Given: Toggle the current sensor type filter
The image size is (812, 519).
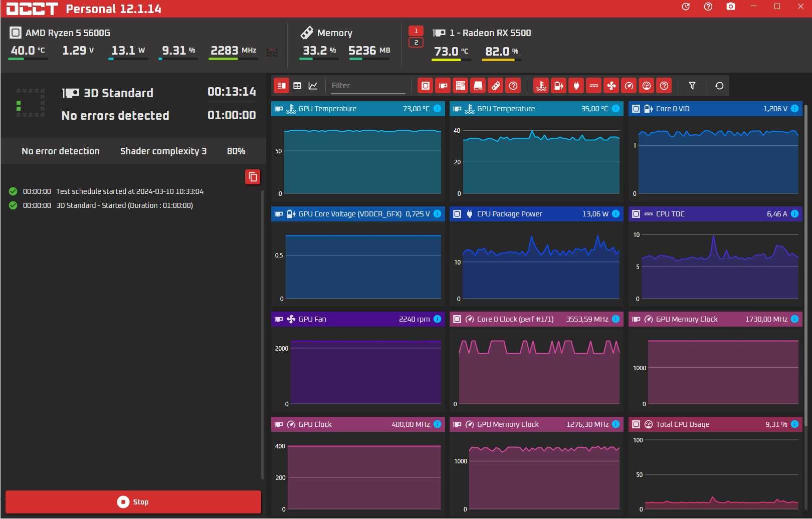Looking at the screenshot, I should (x=594, y=86).
